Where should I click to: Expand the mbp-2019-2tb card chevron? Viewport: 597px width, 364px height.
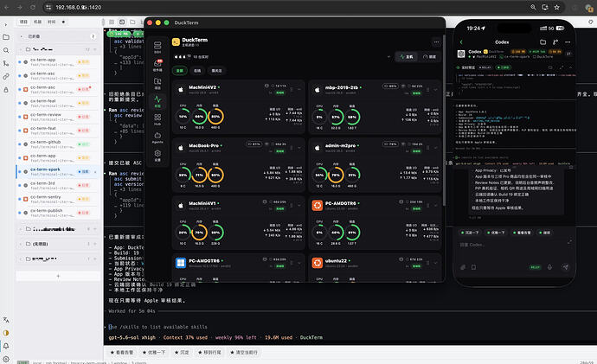pyautogui.click(x=435, y=89)
